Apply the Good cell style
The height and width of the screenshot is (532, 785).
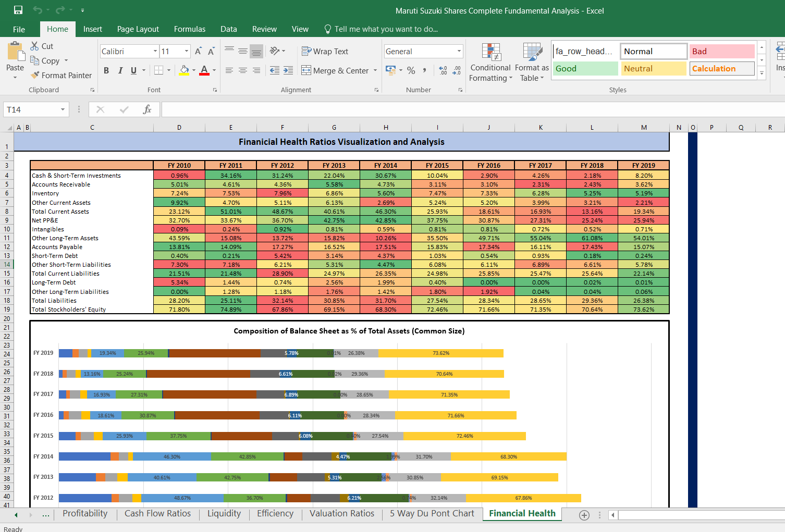(x=585, y=68)
